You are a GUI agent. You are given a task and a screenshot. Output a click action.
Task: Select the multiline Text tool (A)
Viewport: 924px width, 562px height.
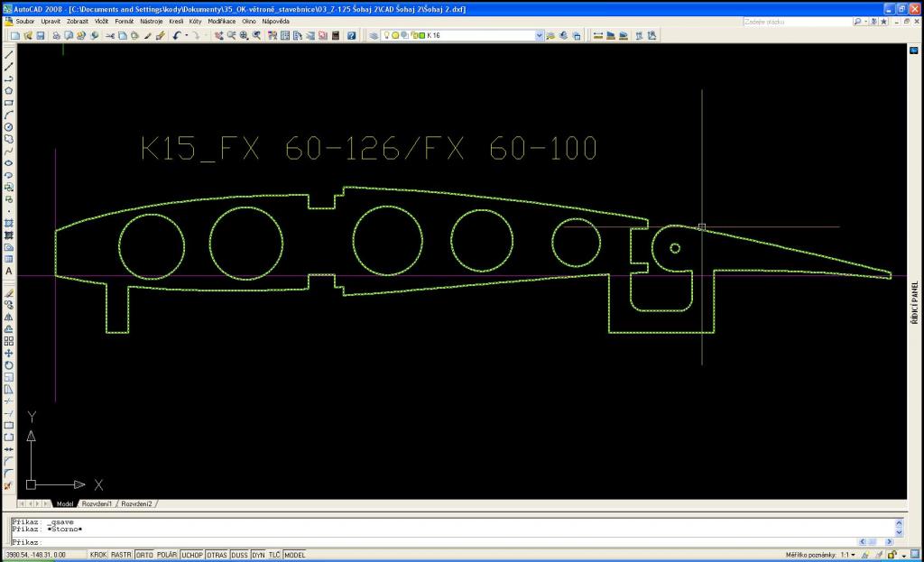(9, 271)
